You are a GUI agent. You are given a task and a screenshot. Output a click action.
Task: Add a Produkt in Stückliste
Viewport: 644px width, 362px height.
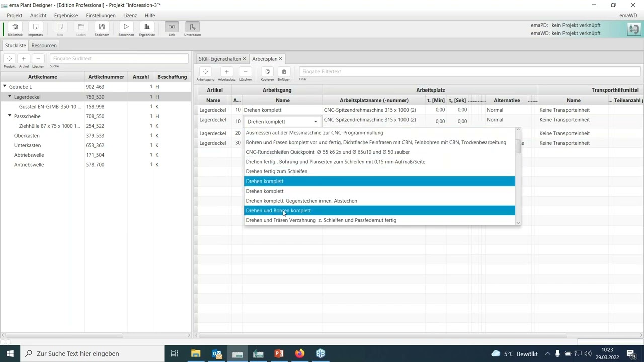pyautogui.click(x=10, y=59)
